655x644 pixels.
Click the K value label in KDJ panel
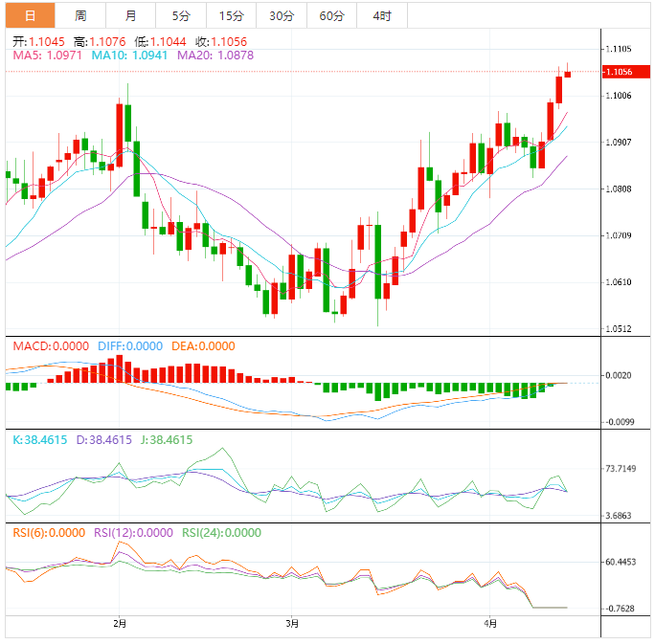(x=39, y=440)
